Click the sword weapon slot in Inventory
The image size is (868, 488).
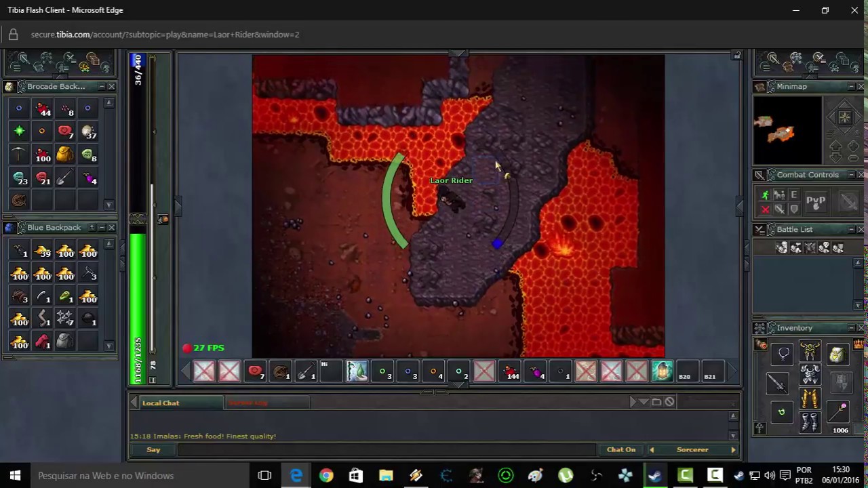tap(777, 383)
